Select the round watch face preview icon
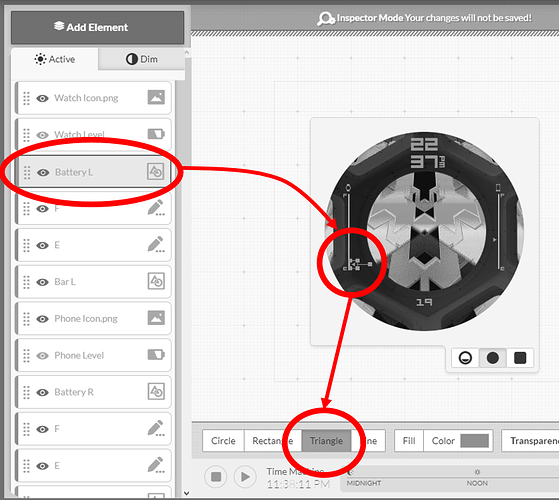Viewport: 559px width, 500px height. [x=493, y=357]
